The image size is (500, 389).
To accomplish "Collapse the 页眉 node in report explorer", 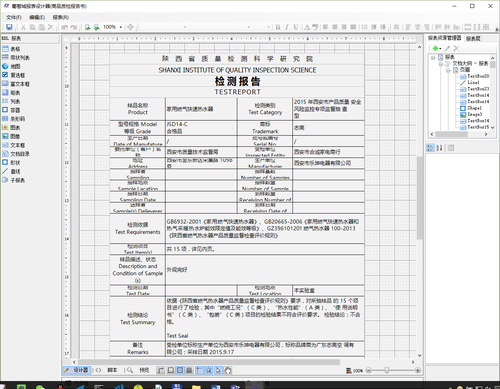I will tap(448, 70).
